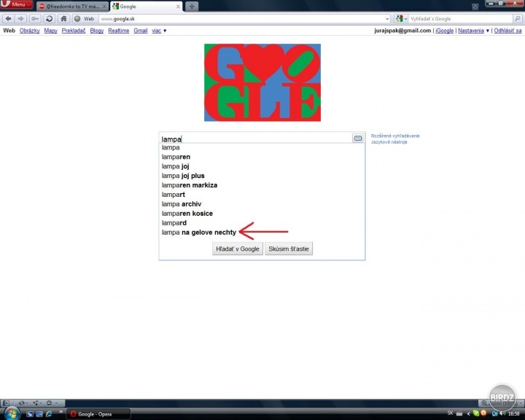Image resolution: width=525 pixels, height=420 pixels.
Task: Open the Opera Menu button
Action: 16,4
